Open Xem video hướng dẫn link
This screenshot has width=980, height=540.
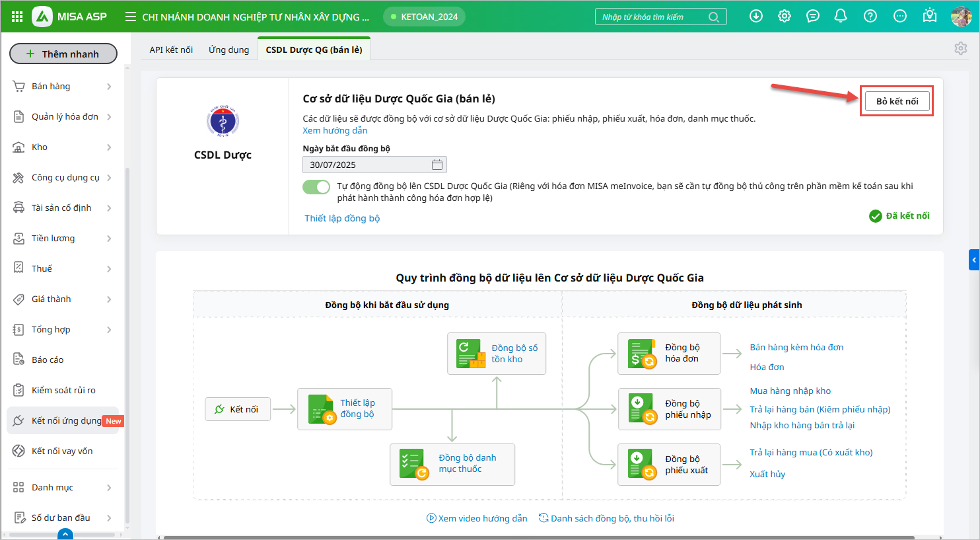click(x=477, y=518)
